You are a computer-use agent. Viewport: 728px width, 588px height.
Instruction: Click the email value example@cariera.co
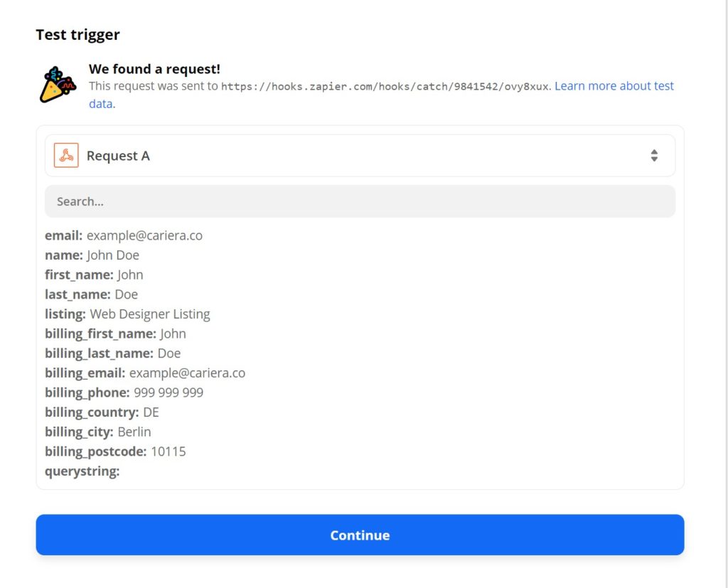(144, 235)
